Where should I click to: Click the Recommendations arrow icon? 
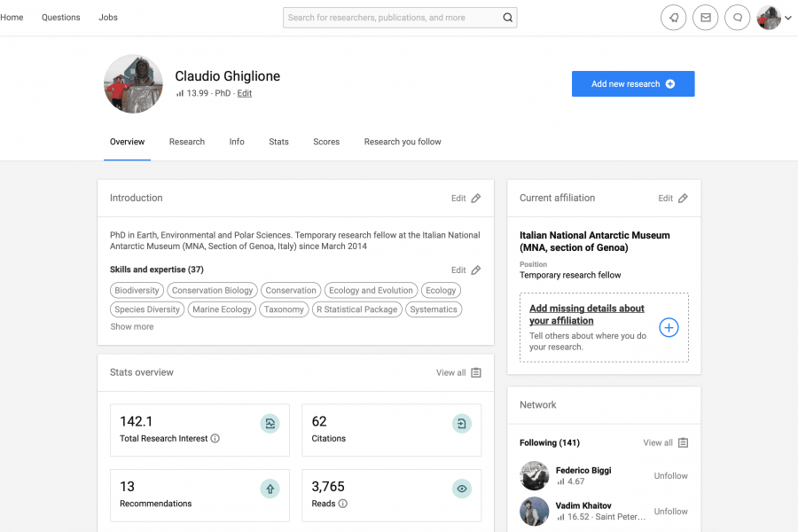click(270, 489)
